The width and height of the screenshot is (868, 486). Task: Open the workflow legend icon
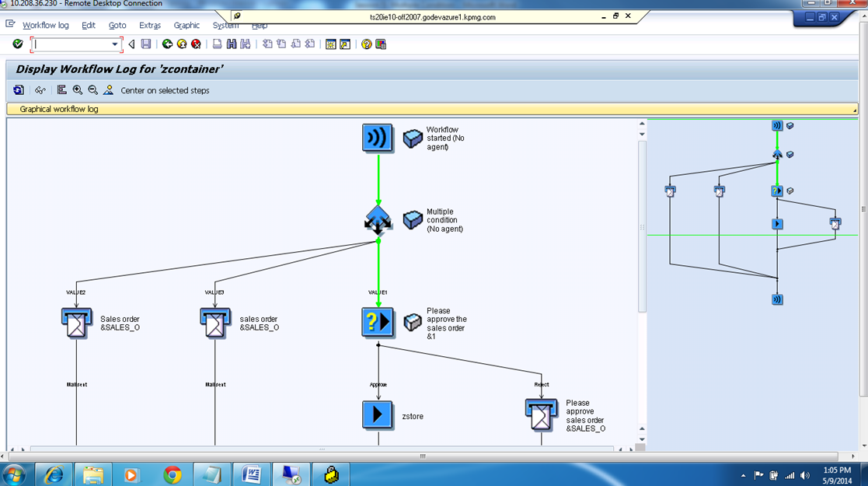(62, 90)
